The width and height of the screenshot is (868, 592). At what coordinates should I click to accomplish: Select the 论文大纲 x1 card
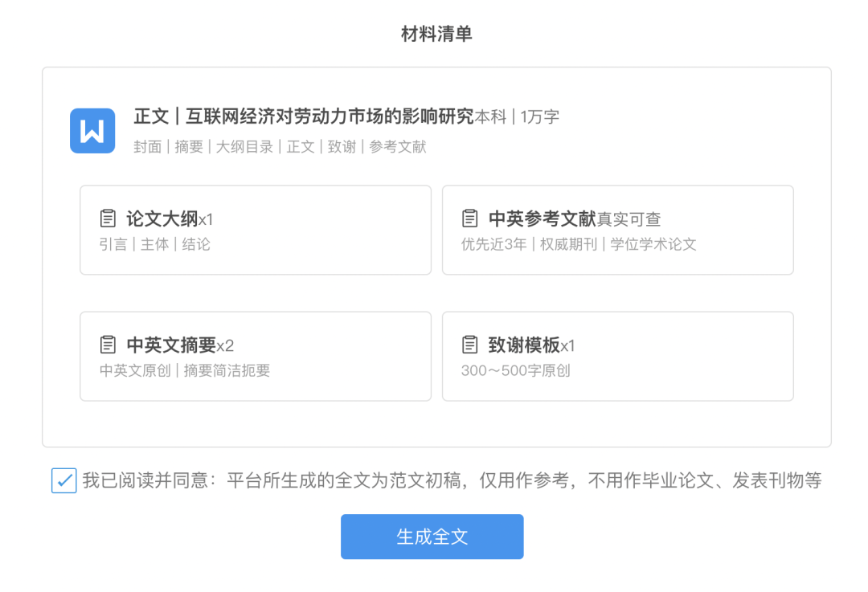256,231
